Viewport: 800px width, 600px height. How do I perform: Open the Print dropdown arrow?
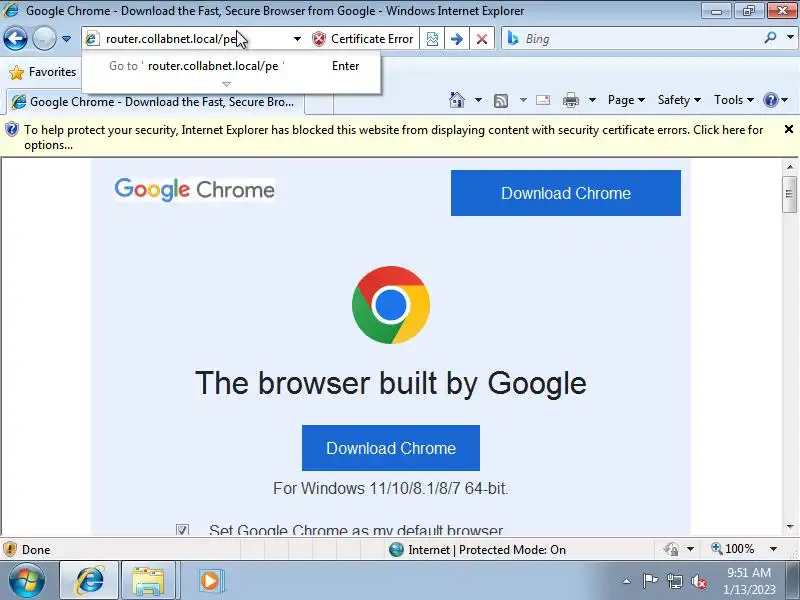click(x=592, y=100)
